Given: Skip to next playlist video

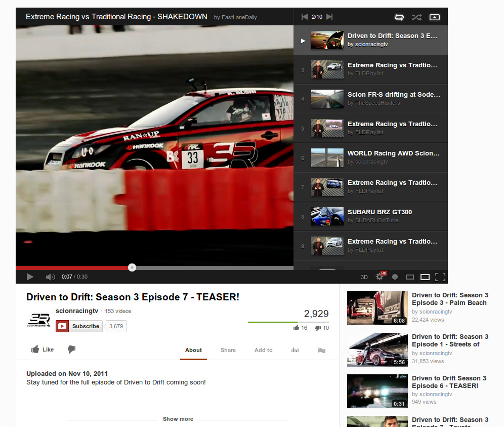Looking at the screenshot, I should (x=329, y=17).
